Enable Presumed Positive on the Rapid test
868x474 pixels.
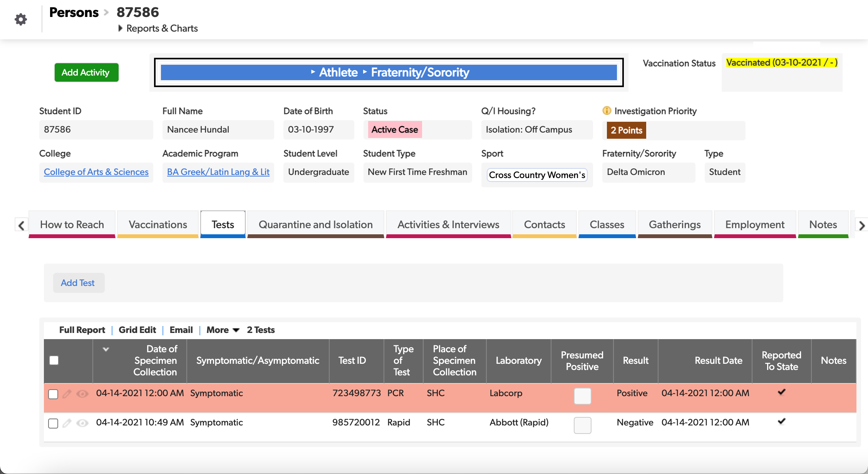[x=582, y=425]
